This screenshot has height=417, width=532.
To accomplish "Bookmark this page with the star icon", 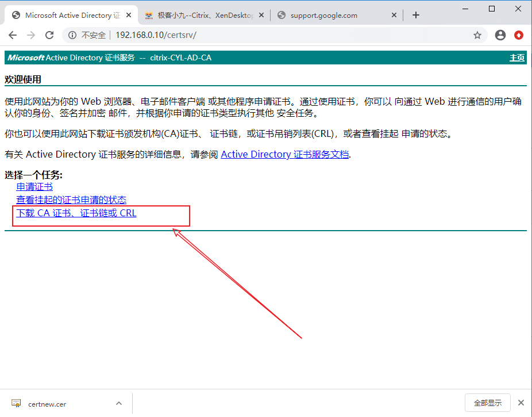I will tap(477, 35).
